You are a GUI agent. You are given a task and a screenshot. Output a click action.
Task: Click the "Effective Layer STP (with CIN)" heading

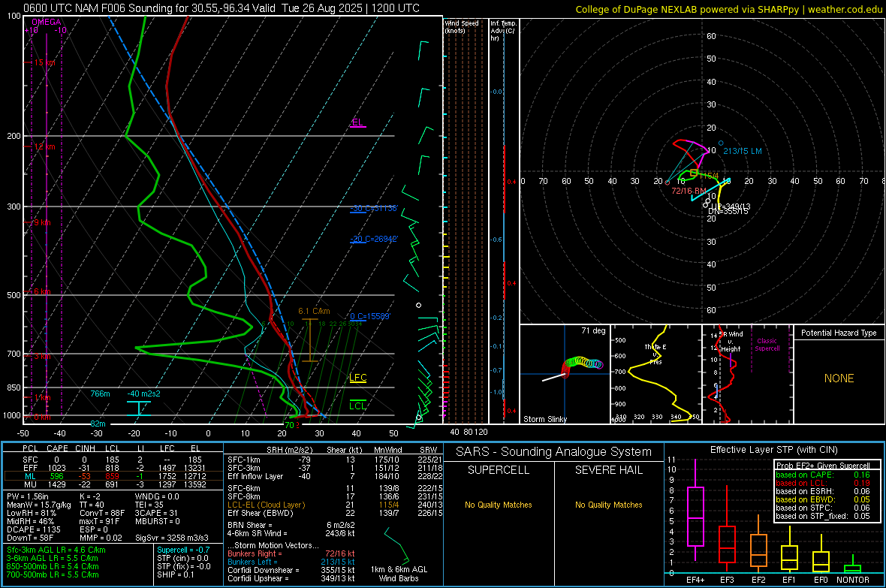773,450
